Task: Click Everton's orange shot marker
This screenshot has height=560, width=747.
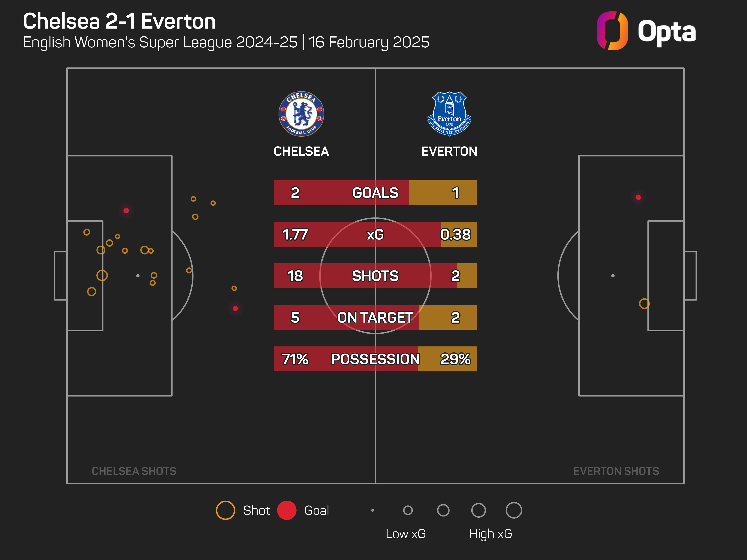Action: pyautogui.click(x=644, y=304)
